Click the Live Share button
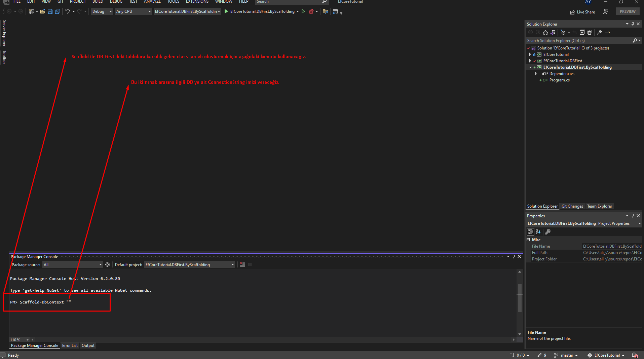644x359 pixels. [583, 12]
